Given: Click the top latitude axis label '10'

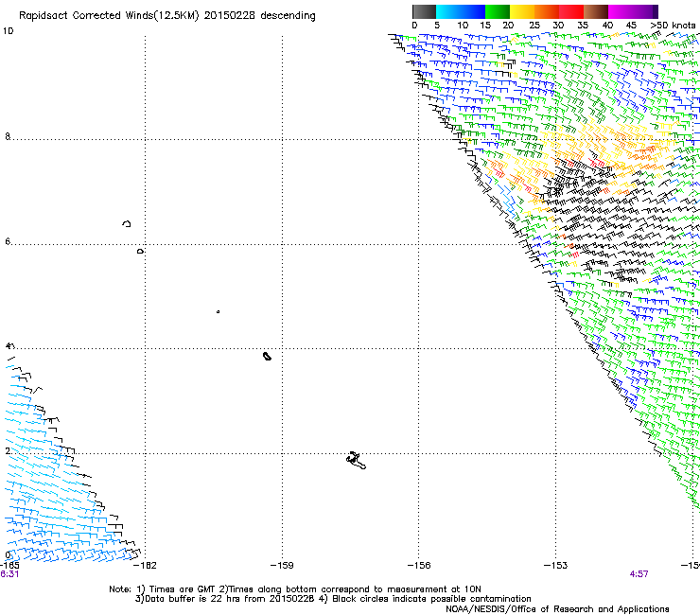Looking at the screenshot, I should (9, 31).
